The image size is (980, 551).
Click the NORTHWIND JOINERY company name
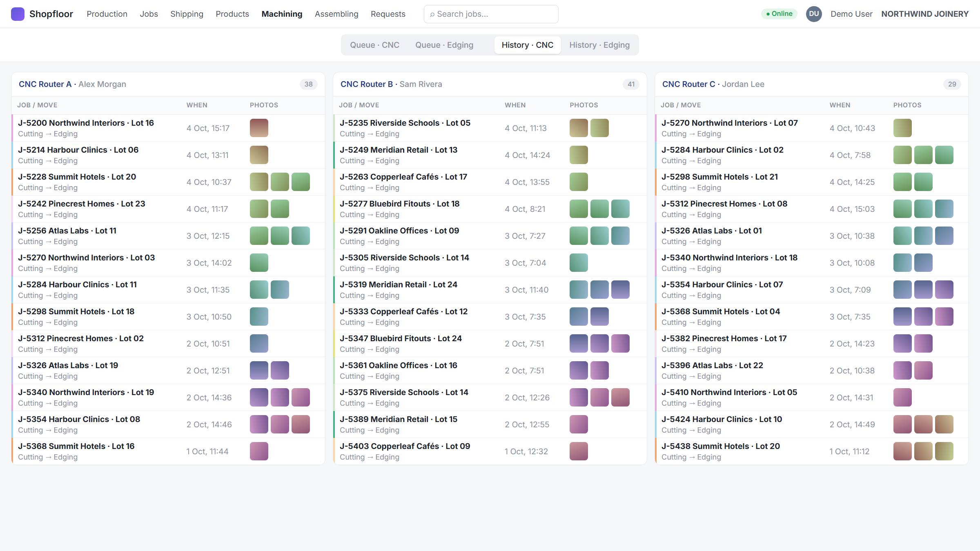[925, 14]
